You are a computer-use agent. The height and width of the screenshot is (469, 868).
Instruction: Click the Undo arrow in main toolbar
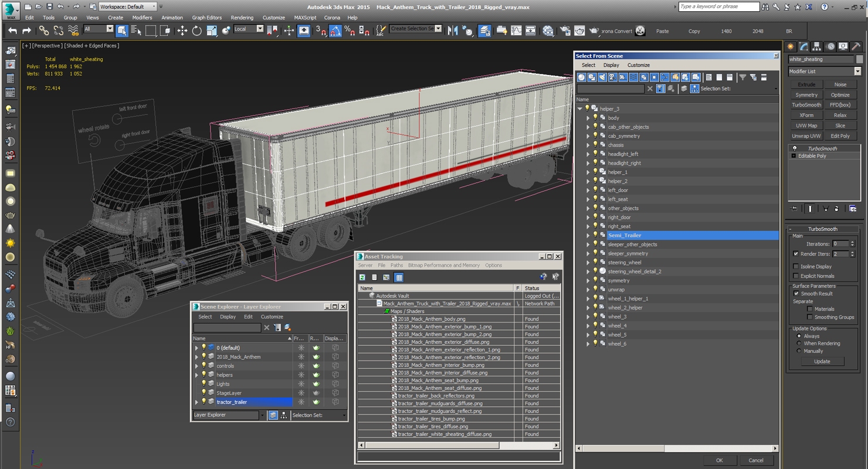[x=12, y=30]
